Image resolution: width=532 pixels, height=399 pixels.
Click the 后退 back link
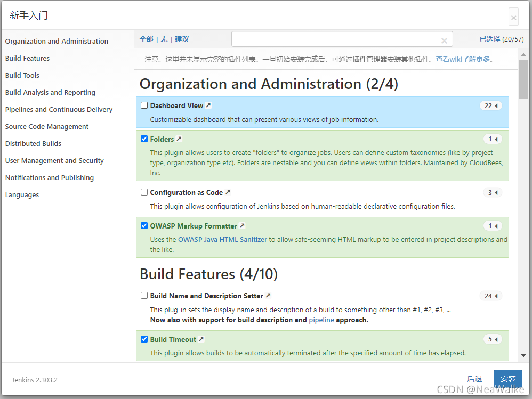pyautogui.click(x=474, y=379)
